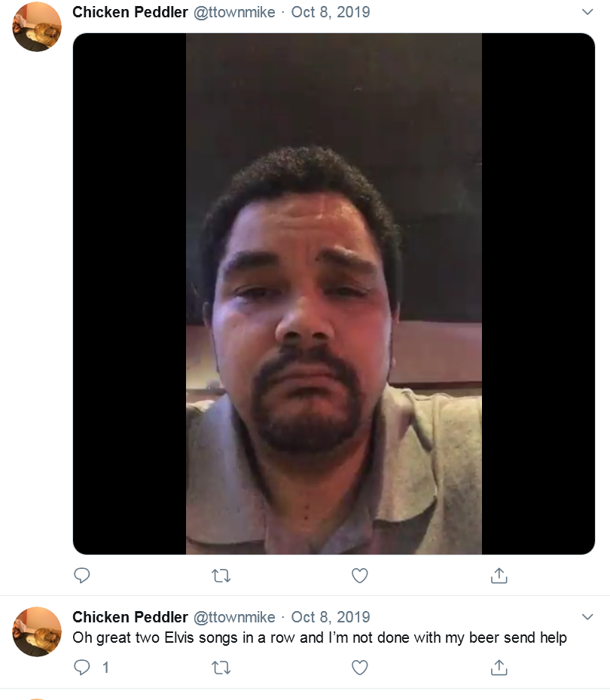
Task: Share the Elvis songs tweet
Action: tap(499, 668)
